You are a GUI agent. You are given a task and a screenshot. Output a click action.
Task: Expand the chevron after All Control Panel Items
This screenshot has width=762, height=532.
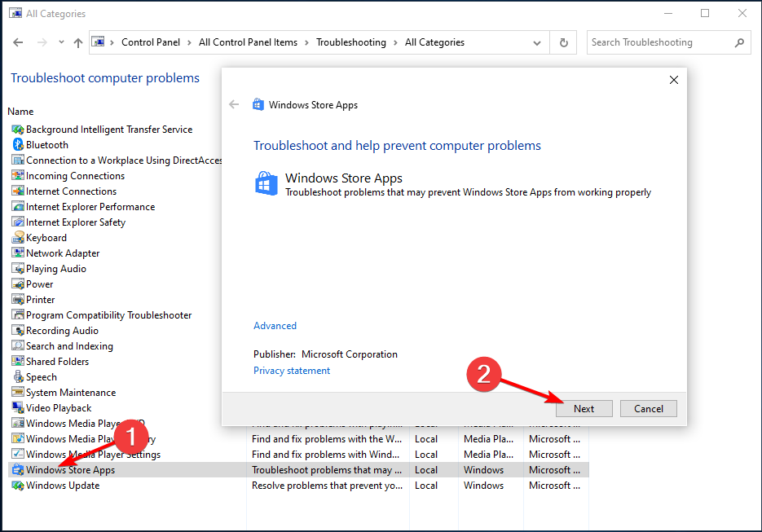point(306,42)
